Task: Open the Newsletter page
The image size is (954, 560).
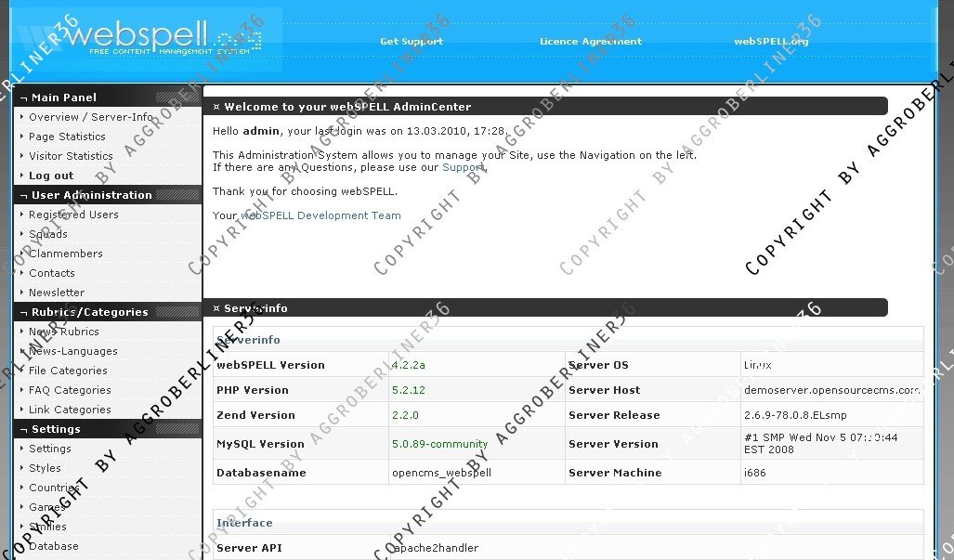Action: pyautogui.click(x=57, y=293)
